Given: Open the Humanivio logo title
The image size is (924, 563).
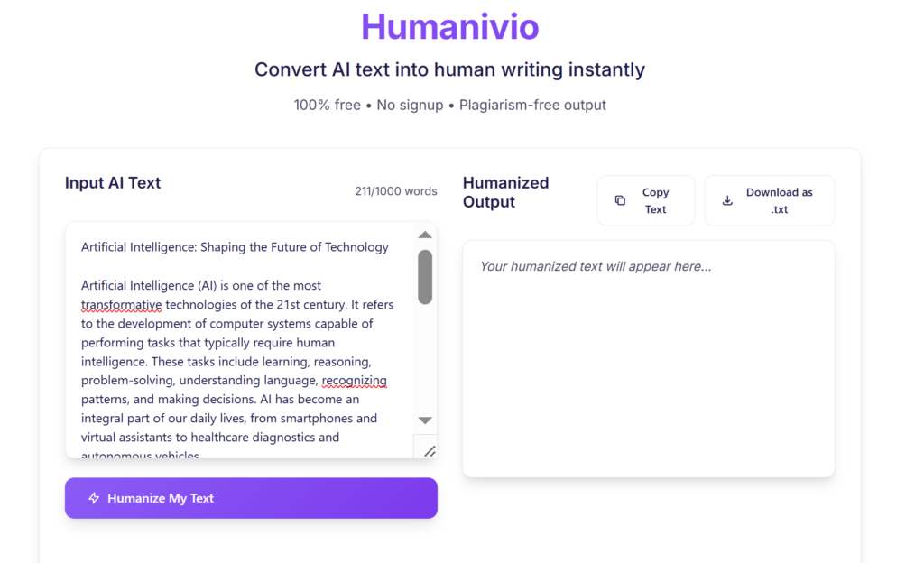Looking at the screenshot, I should point(449,27).
